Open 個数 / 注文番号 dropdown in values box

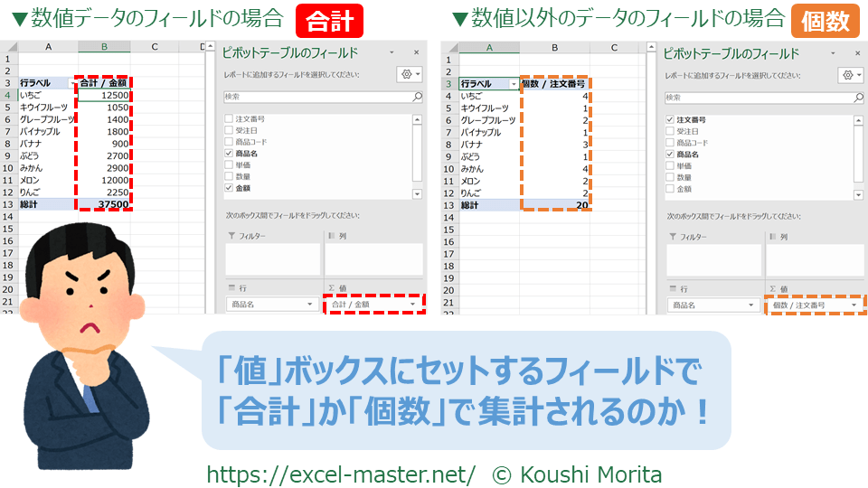click(855, 305)
